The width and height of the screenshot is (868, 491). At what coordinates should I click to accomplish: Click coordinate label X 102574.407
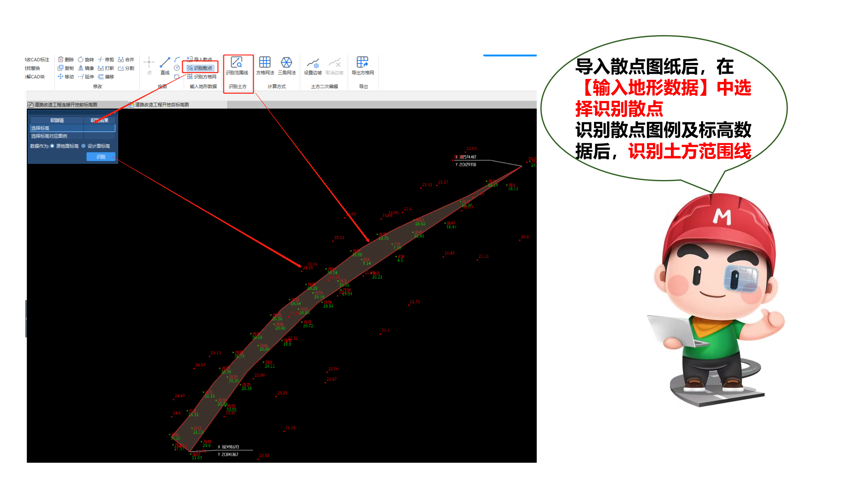coord(466,157)
